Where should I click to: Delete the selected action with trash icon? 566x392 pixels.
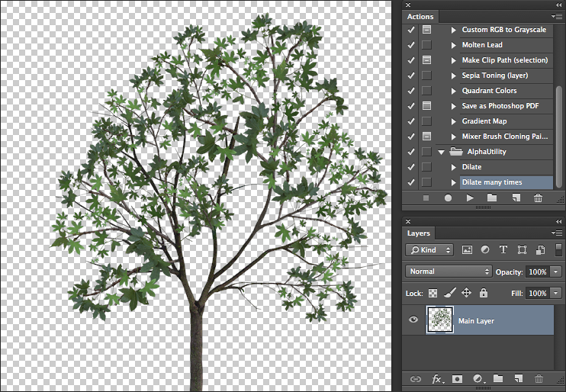click(x=538, y=198)
